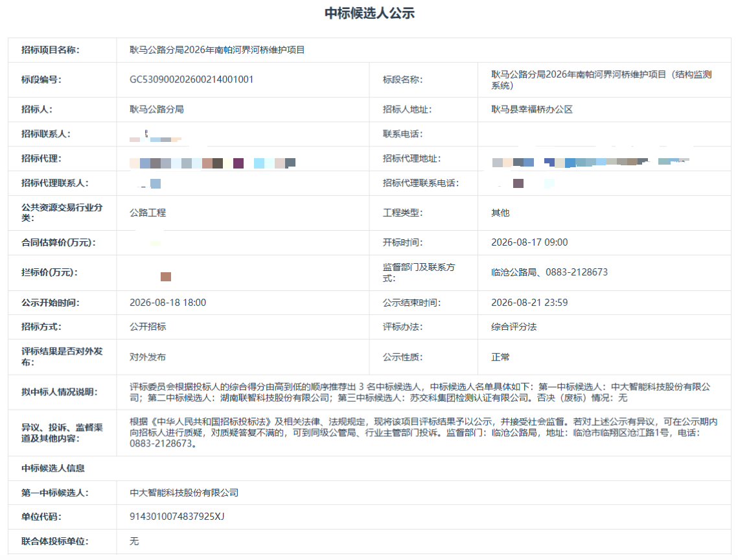Click the 公共资源交易行业分类 label
The height and width of the screenshot is (560, 738).
62,213
